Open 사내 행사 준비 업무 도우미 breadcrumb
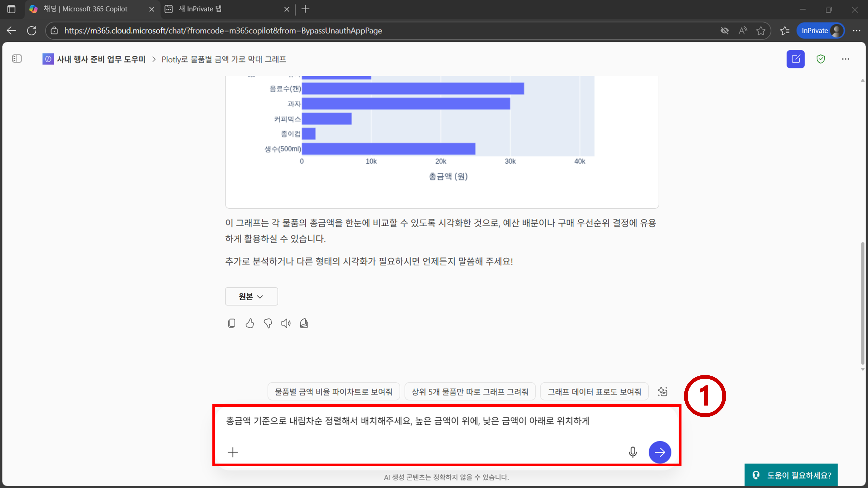The image size is (868, 488). click(x=101, y=59)
